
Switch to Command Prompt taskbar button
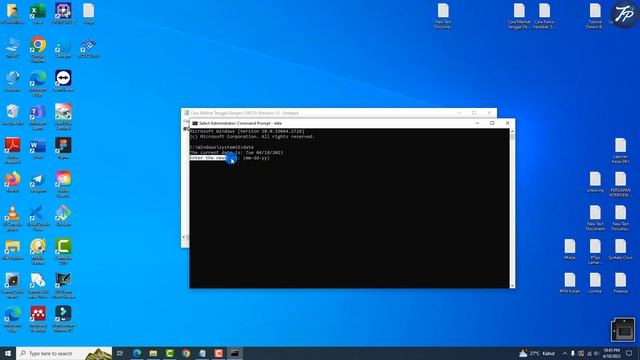(x=235, y=353)
